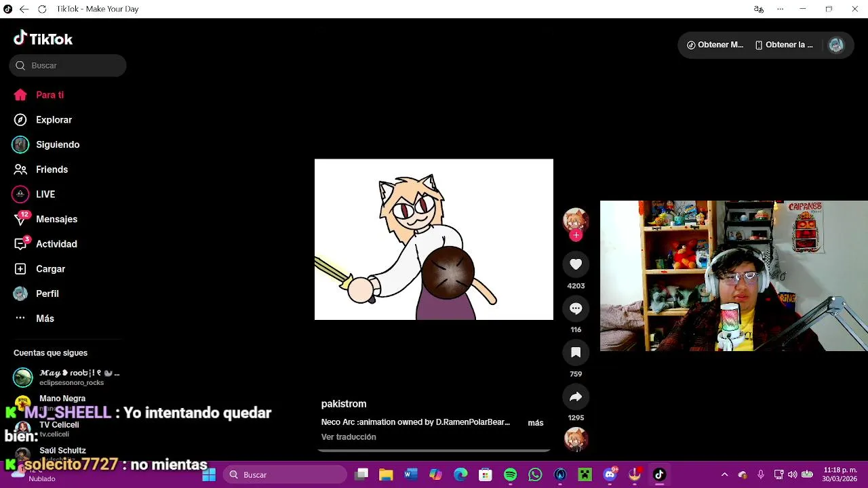The image size is (868, 488).
Task: Open File Explorer from taskbar
Action: click(x=386, y=474)
